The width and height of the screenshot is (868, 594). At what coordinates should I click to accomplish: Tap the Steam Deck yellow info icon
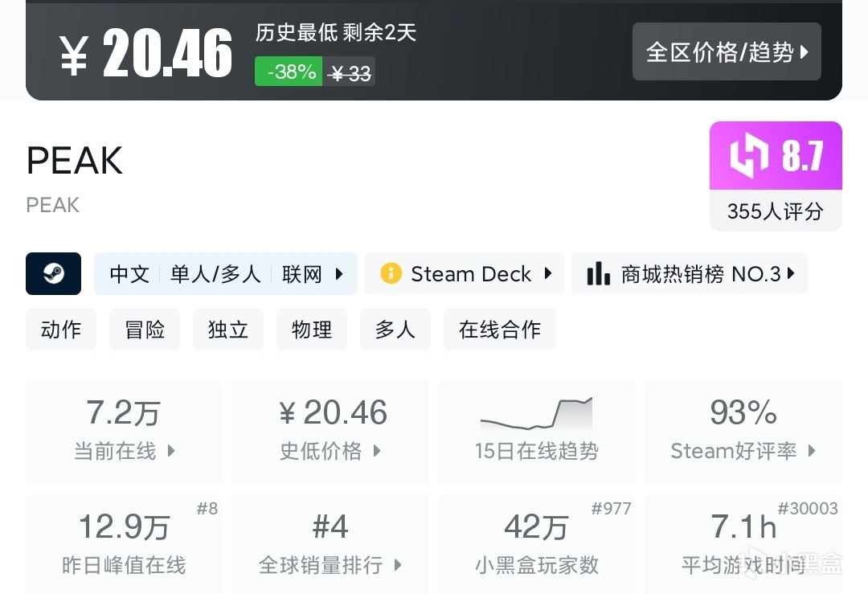pyautogui.click(x=391, y=273)
